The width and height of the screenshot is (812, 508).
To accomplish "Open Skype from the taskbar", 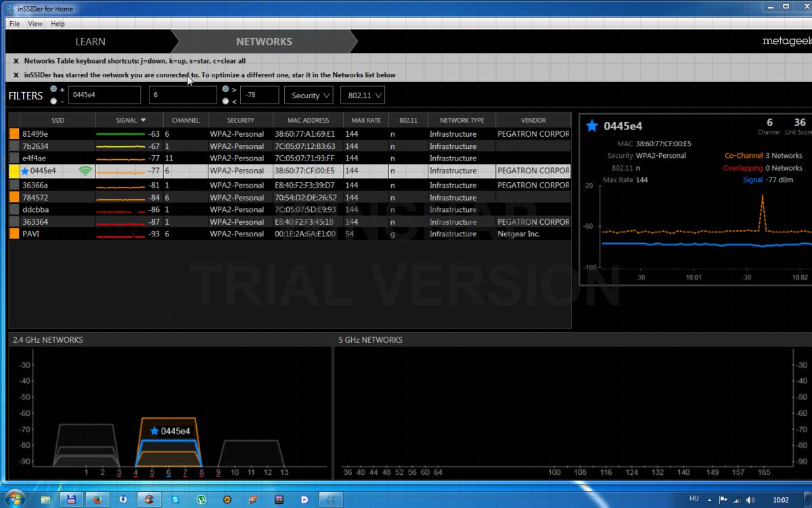I will pyautogui.click(x=175, y=500).
